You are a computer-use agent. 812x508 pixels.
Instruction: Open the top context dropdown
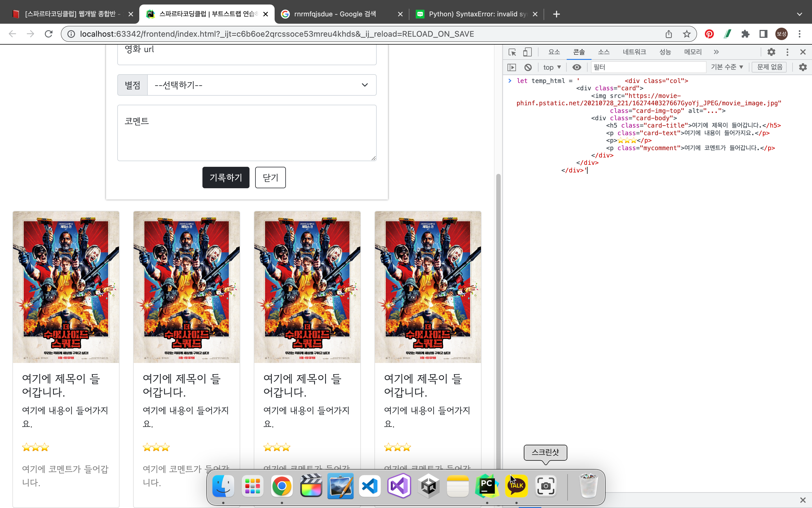pos(552,67)
